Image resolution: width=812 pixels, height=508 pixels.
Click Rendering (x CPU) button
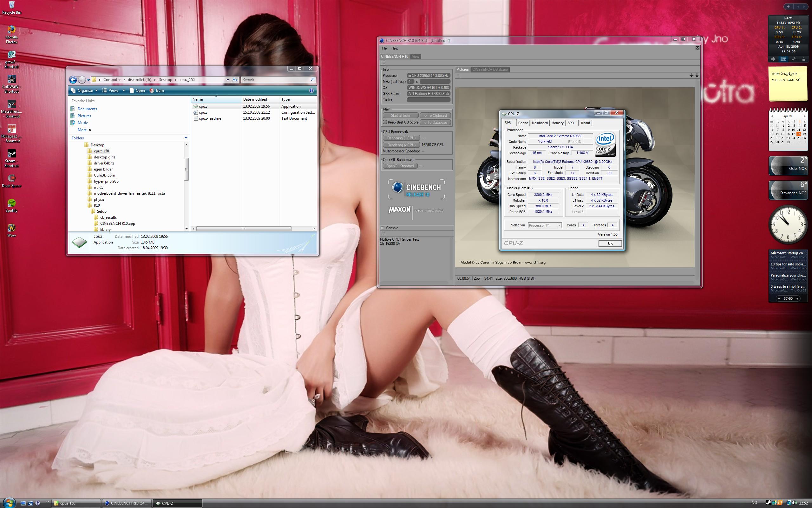[x=401, y=145]
